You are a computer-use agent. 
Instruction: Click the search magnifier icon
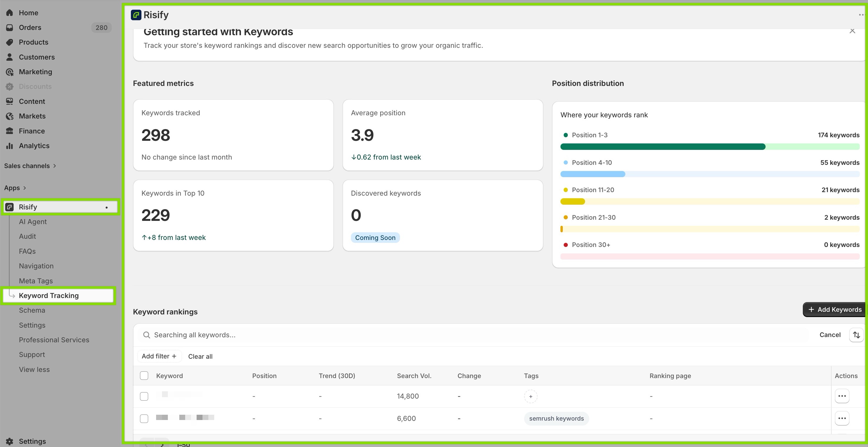(146, 335)
